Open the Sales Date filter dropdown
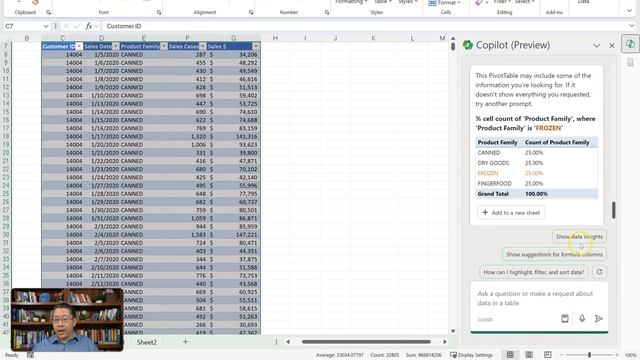The height and width of the screenshot is (360, 640). (116, 47)
